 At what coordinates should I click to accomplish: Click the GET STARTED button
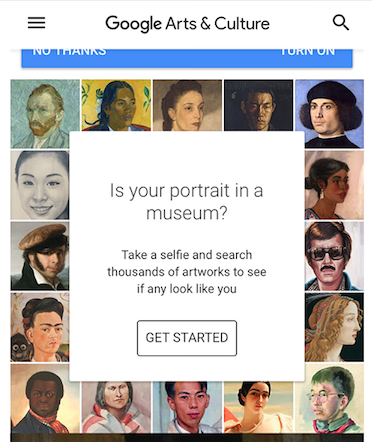187,338
